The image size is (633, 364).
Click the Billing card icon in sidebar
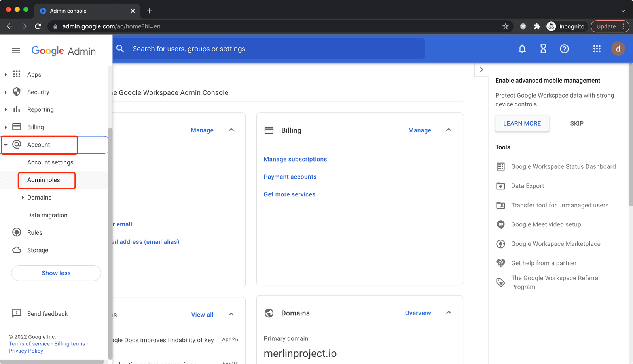coord(17,127)
